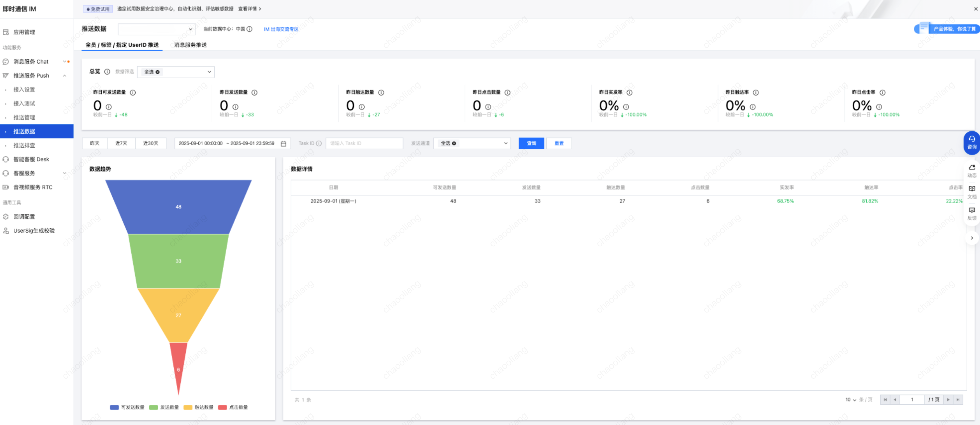Click the 反馈 feedback icon

click(x=972, y=213)
